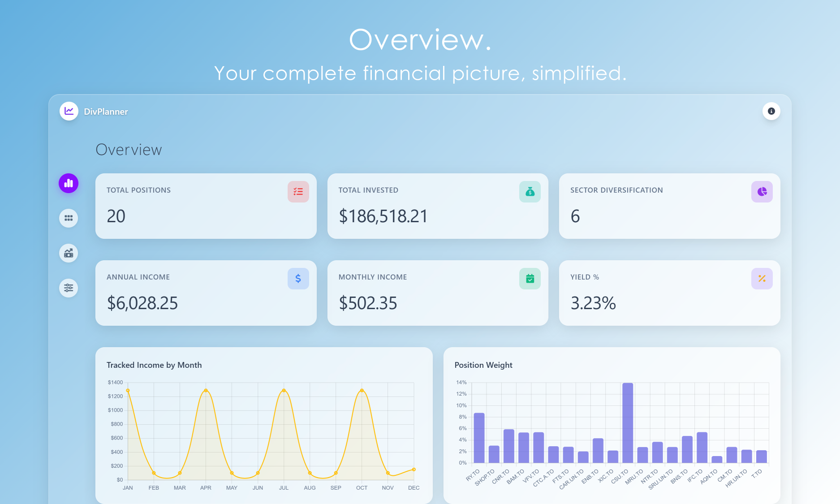Open the money growth chart sidebar icon
840x504 pixels.
[x=69, y=253]
